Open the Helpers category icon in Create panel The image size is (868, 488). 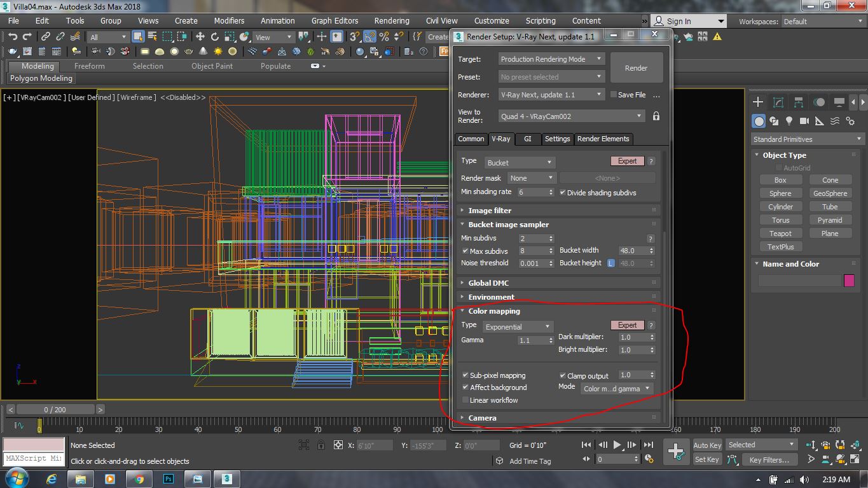pos(819,121)
